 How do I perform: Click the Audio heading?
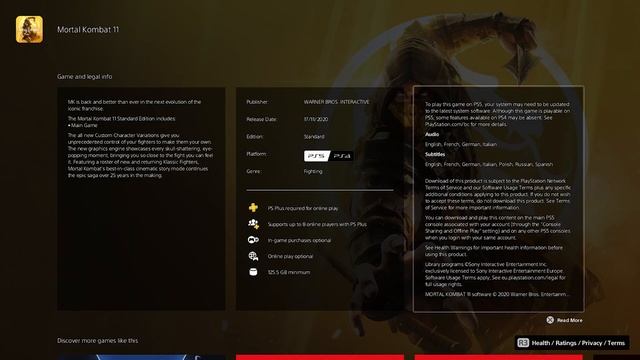(x=432, y=134)
